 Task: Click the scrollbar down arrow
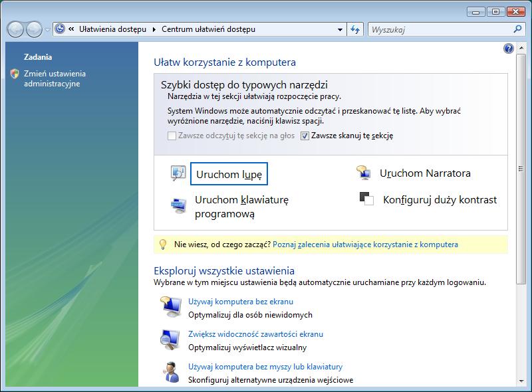[521, 381]
